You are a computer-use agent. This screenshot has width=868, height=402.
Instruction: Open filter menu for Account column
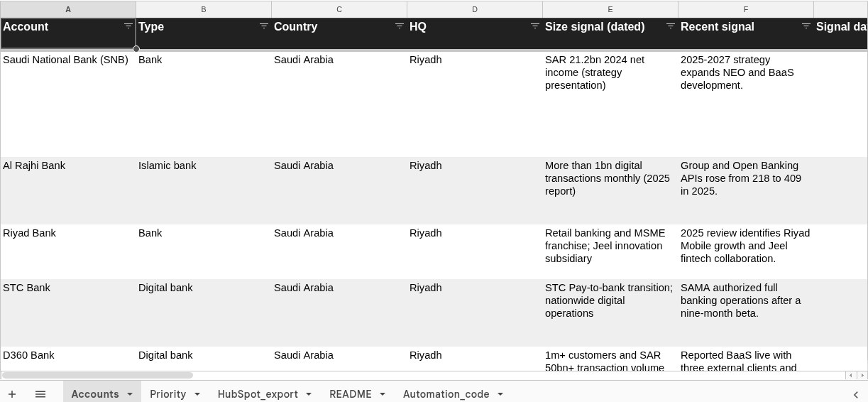128,26
